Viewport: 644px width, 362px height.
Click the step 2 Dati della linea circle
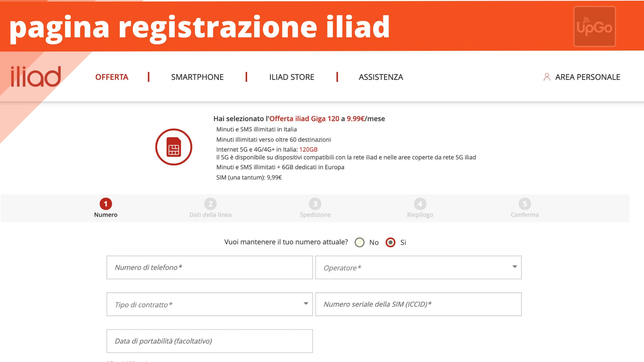[x=211, y=204]
